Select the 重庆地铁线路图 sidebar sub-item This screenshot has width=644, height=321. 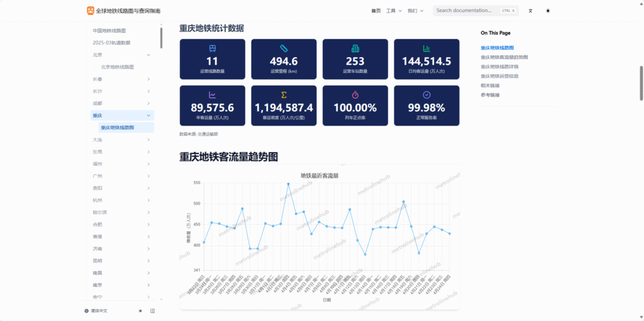pyautogui.click(x=126, y=128)
